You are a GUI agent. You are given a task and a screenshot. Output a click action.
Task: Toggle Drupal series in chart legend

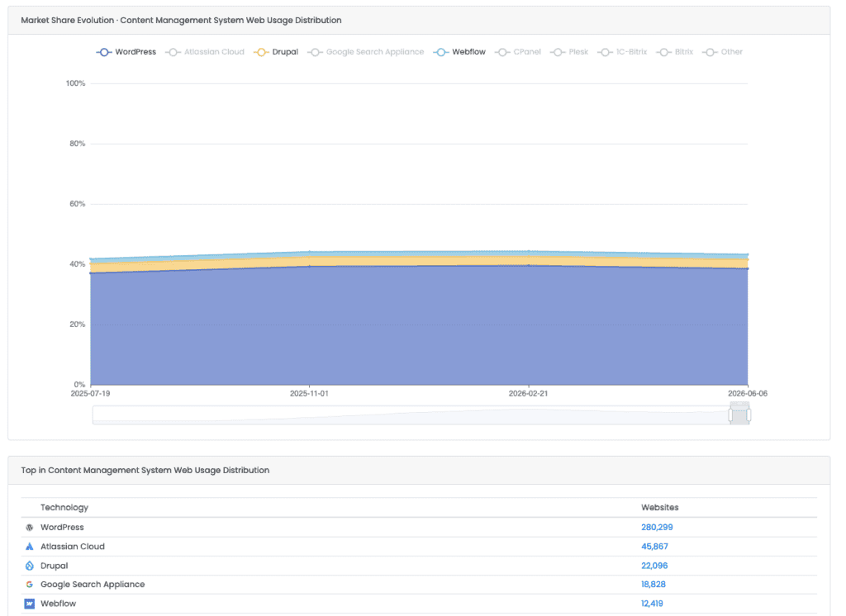click(276, 52)
